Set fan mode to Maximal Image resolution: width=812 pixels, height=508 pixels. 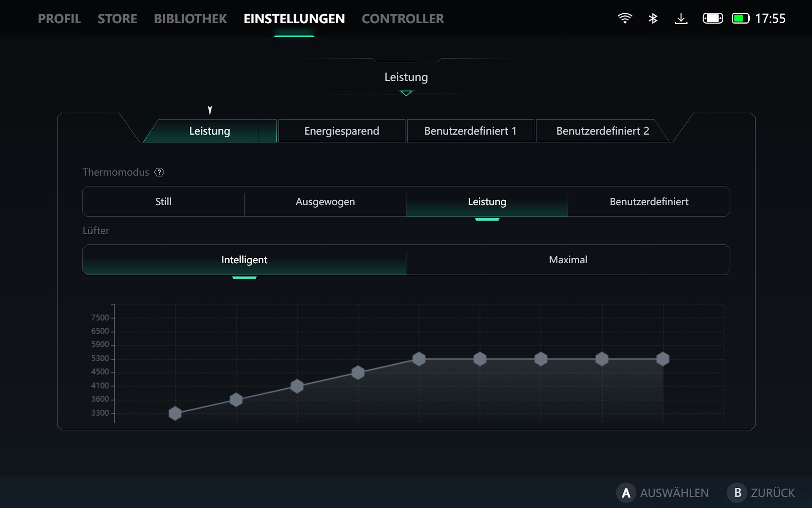tap(568, 260)
